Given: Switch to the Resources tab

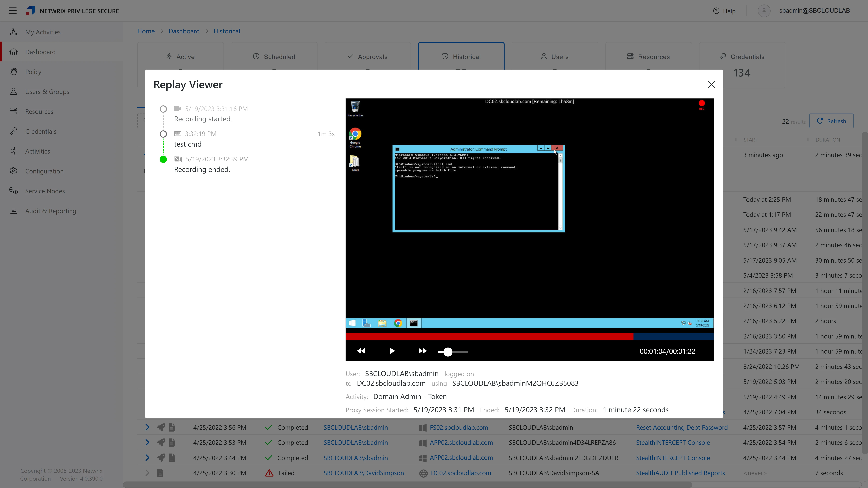Looking at the screenshot, I should coord(649,57).
